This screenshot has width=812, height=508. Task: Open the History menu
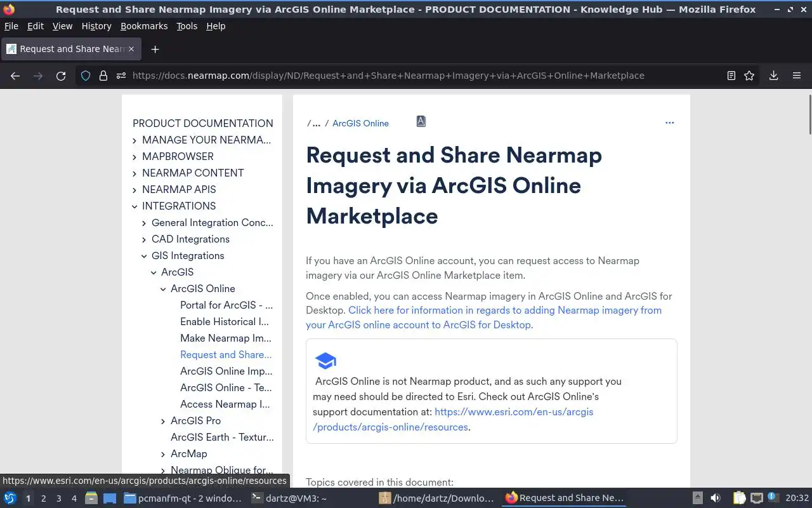click(96, 26)
